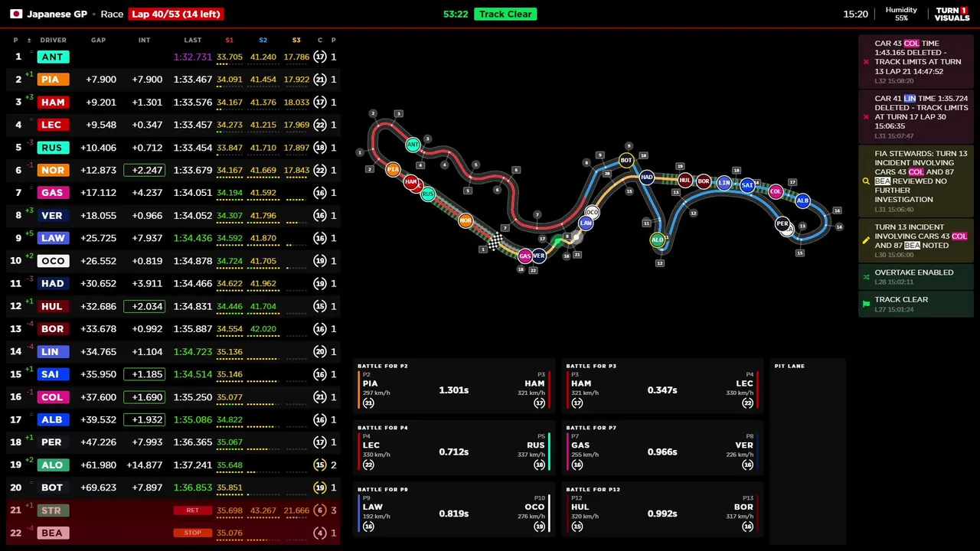The image size is (980, 551).
Task: Select the RUS car marker on track map
Action: coord(428,194)
